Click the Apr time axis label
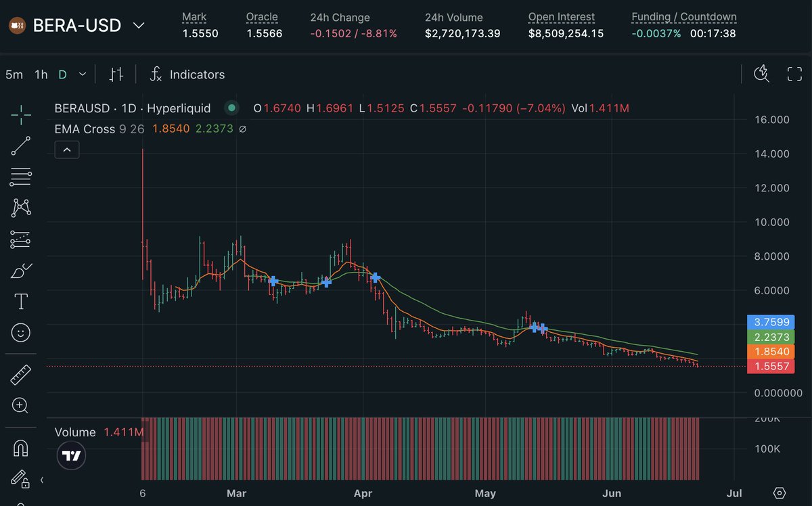 coord(363,493)
